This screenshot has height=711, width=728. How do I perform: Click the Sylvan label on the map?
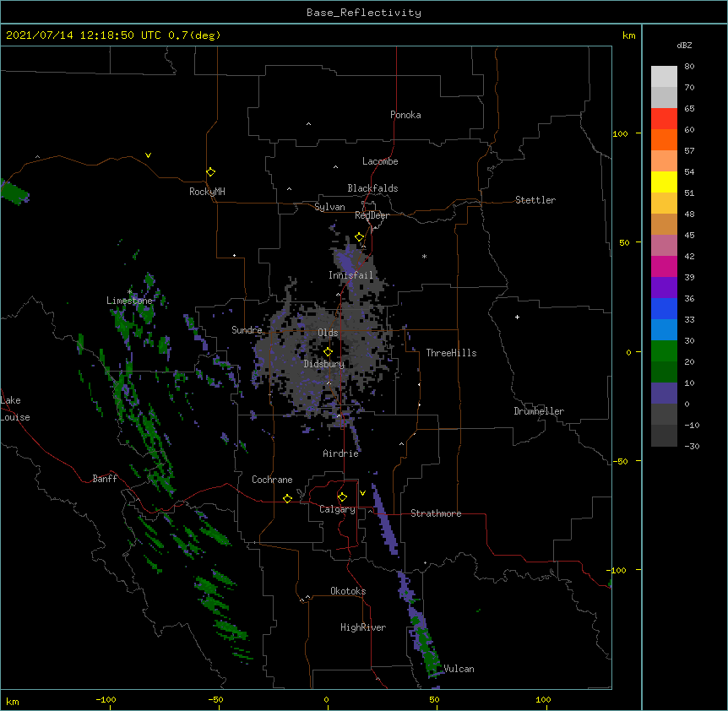pos(329,207)
